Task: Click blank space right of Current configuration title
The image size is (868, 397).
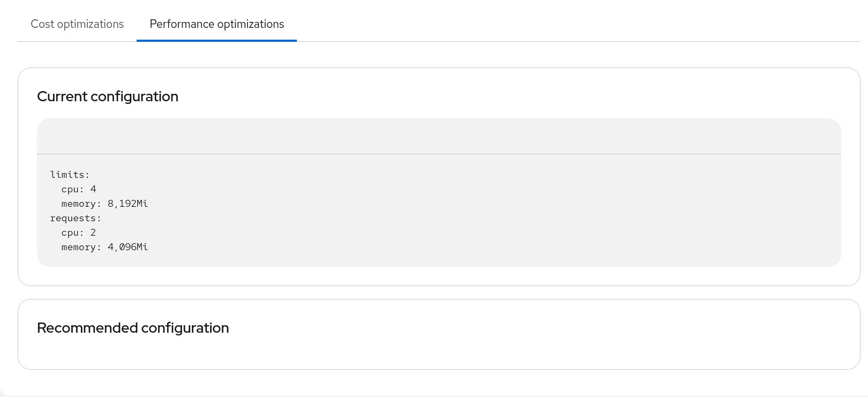Action: 482,96
